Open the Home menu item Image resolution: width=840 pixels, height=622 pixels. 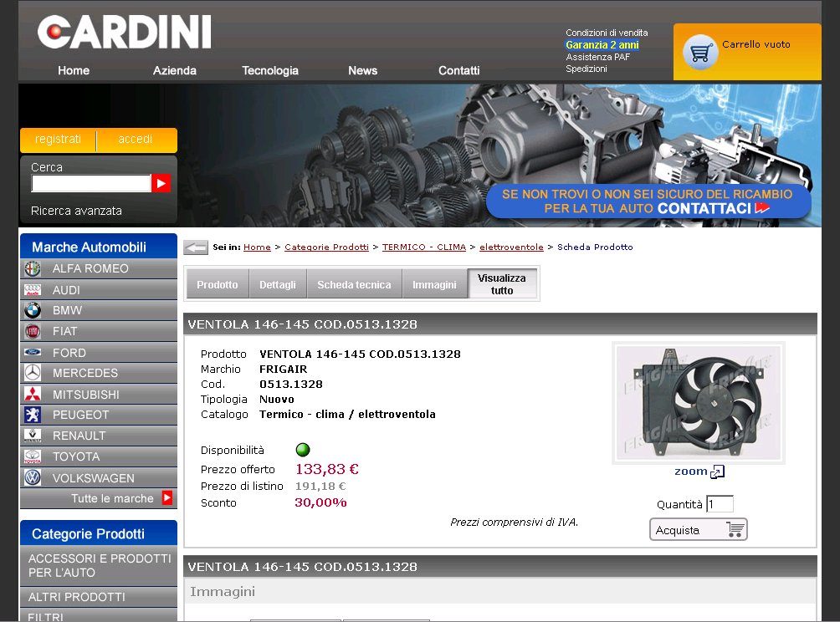tap(74, 70)
